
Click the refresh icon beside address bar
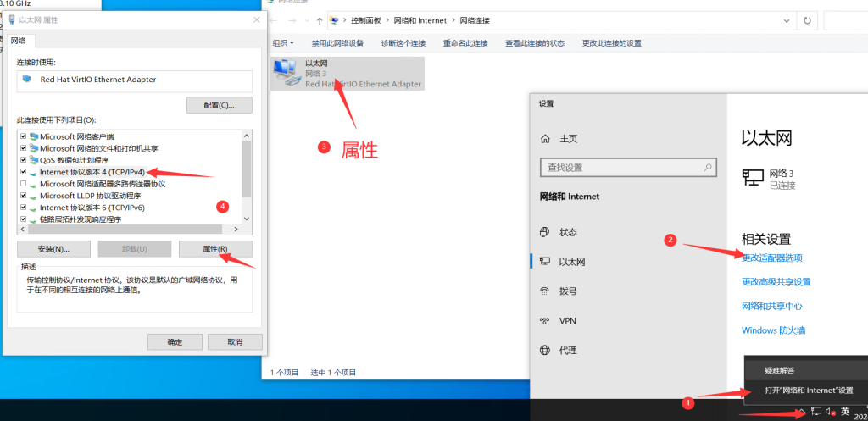807,20
